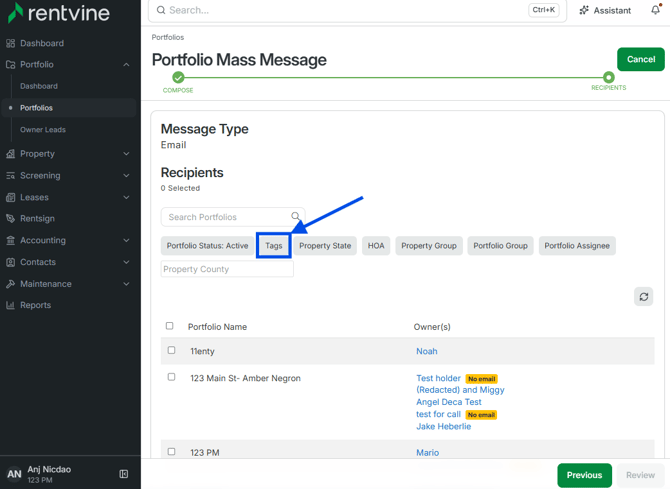Image resolution: width=670 pixels, height=489 pixels.
Task: Collapse the sidebar panel icon
Action: click(123, 474)
